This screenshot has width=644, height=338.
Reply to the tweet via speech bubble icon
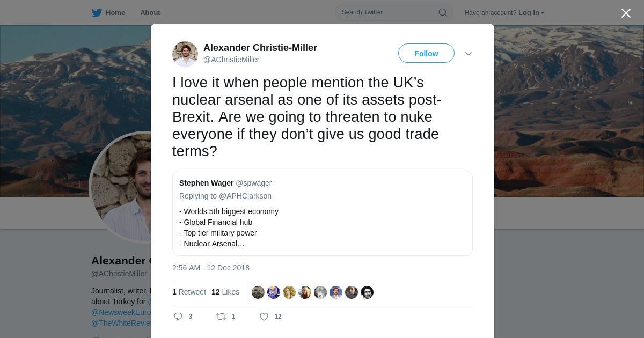(x=179, y=317)
